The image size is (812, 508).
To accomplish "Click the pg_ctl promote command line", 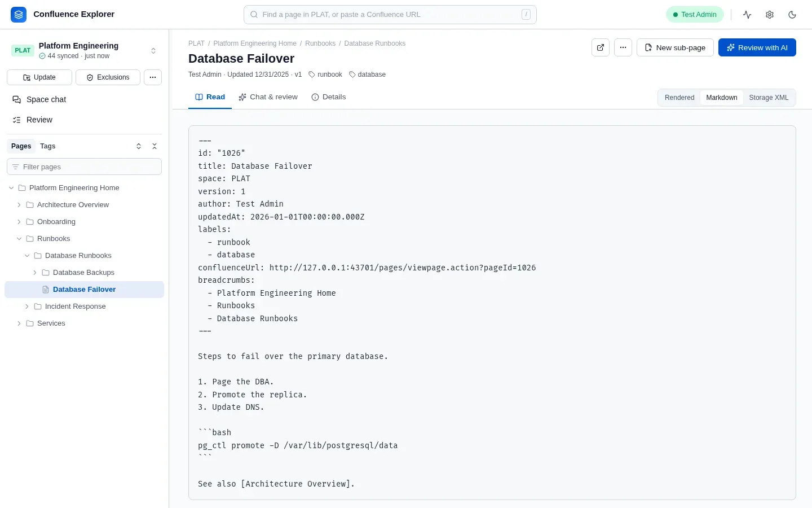I will pyautogui.click(x=298, y=445).
